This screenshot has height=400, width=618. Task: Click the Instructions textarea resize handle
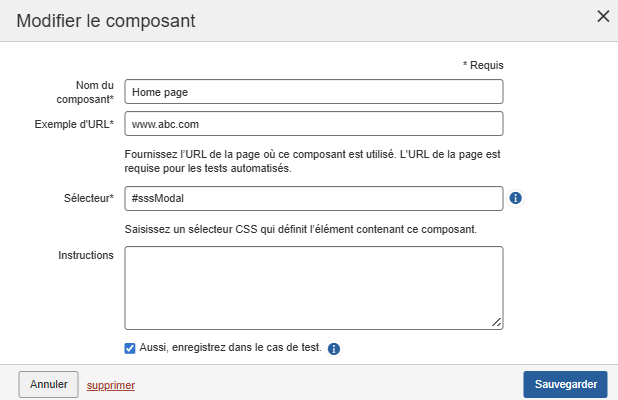click(x=497, y=322)
